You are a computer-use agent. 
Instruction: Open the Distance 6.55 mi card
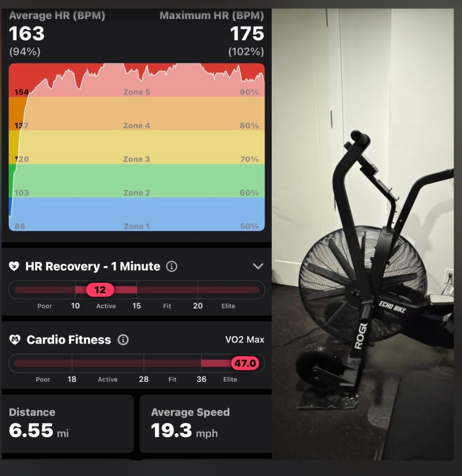pos(67,424)
